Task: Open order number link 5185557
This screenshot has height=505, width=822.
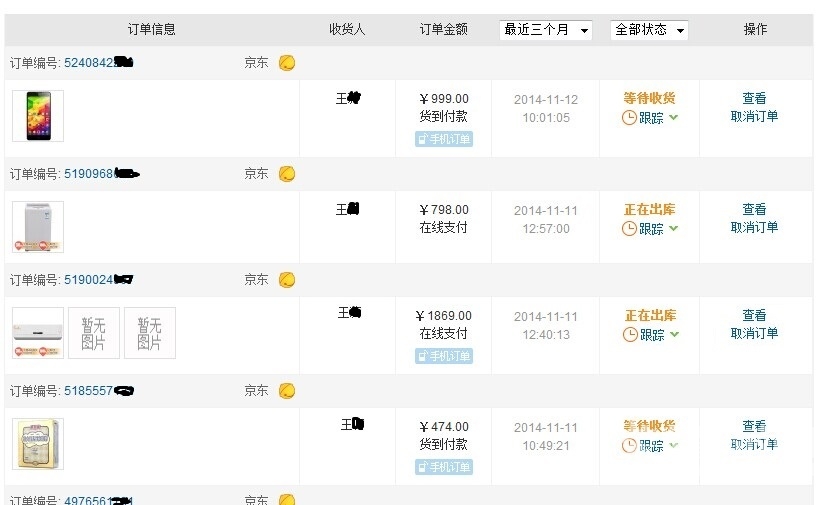Action: tap(88, 391)
